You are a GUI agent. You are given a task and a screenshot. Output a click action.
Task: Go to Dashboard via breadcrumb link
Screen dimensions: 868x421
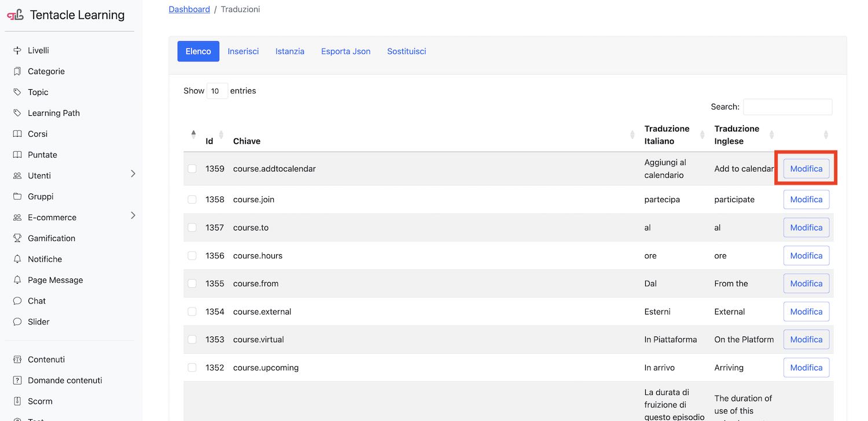pos(189,9)
